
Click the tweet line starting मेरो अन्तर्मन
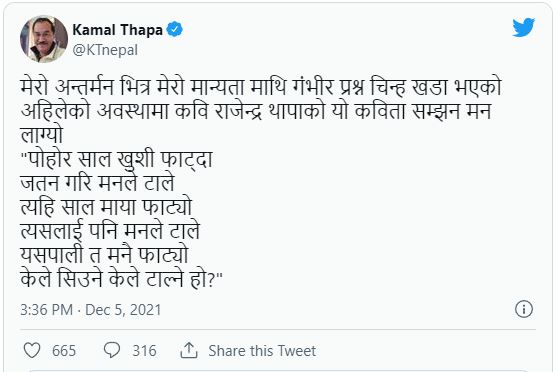click(x=261, y=87)
